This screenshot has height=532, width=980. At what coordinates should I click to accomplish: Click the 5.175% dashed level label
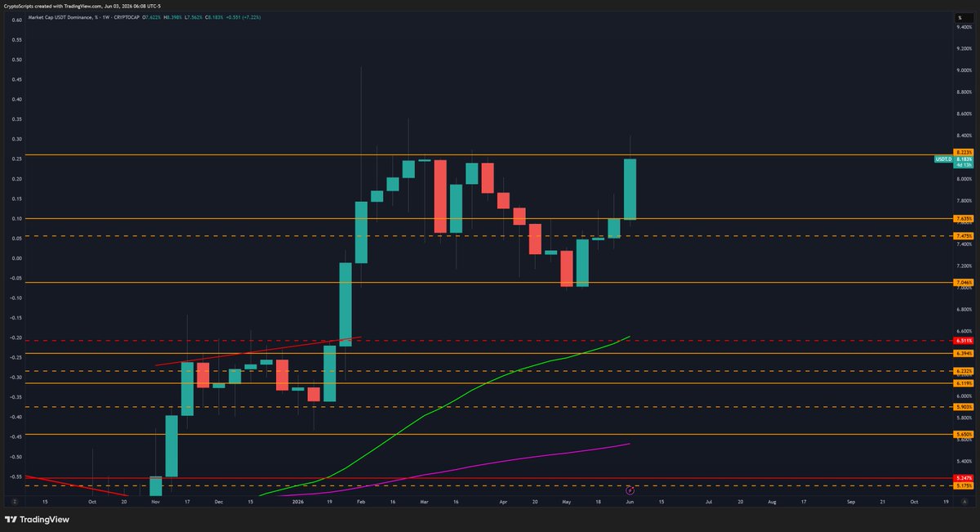click(962, 485)
